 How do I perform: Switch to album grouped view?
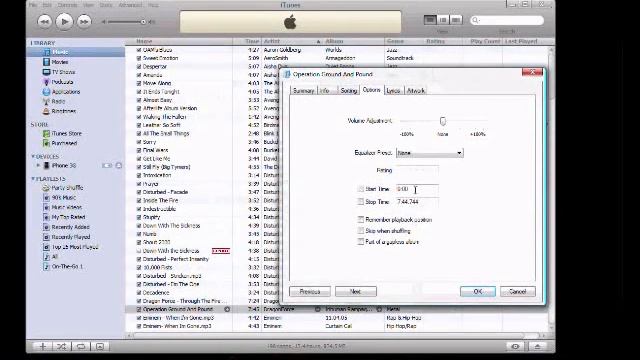443,20
